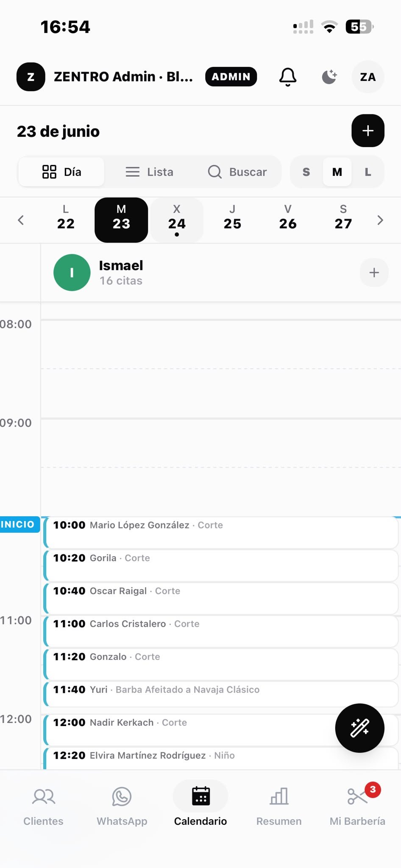Go to previous week chevron
401x868 pixels.
pyautogui.click(x=20, y=220)
